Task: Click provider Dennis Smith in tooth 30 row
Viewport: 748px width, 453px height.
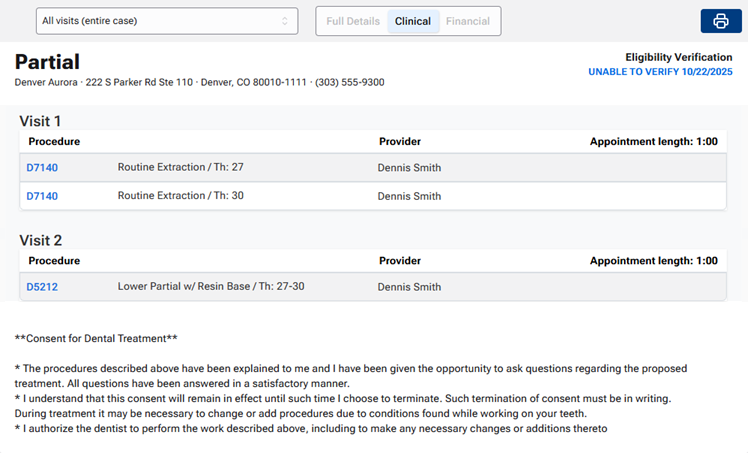Action: click(x=409, y=196)
